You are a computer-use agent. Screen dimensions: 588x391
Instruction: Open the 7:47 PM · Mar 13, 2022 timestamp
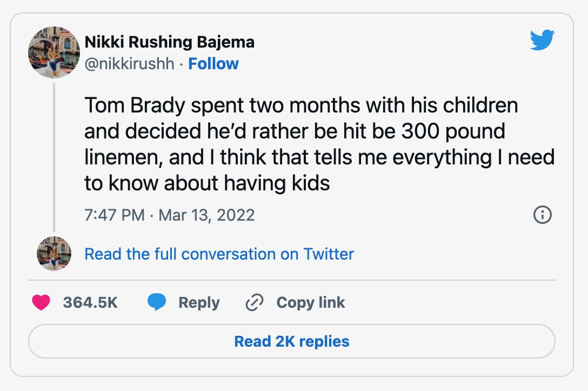170,215
